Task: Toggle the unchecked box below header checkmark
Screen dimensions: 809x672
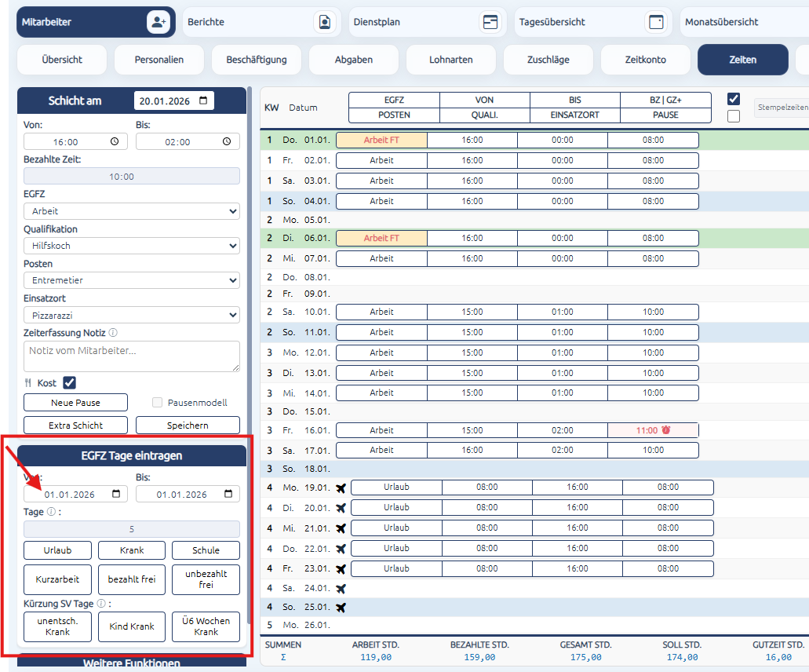Action: tap(733, 116)
